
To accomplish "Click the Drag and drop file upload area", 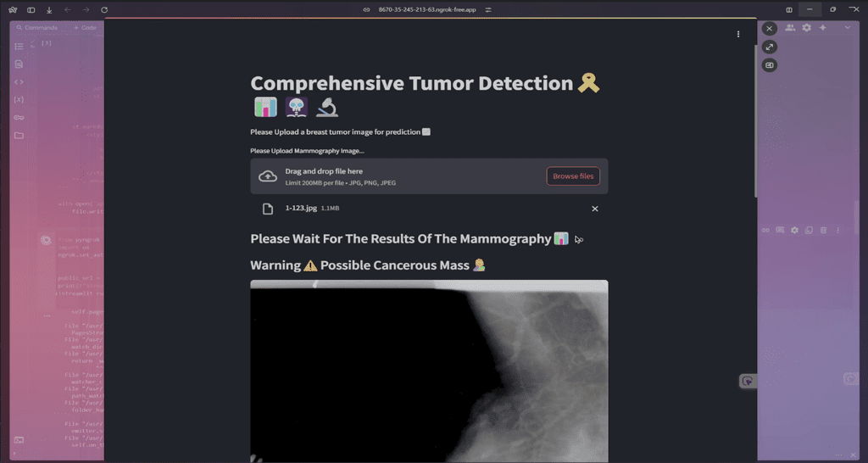I will 429,176.
